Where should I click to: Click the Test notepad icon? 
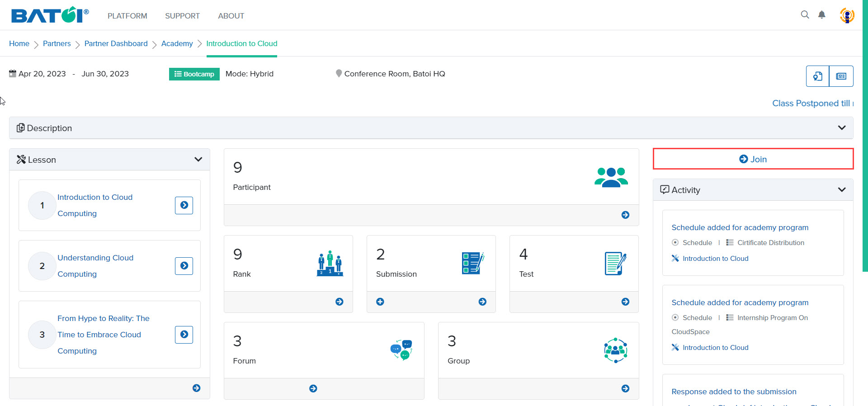click(x=616, y=264)
